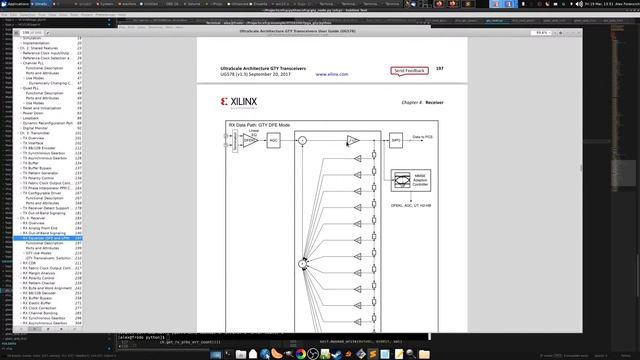Click the show desktop icon in the dock
Image resolution: width=640 pixels, height=360 pixels.
[216, 354]
